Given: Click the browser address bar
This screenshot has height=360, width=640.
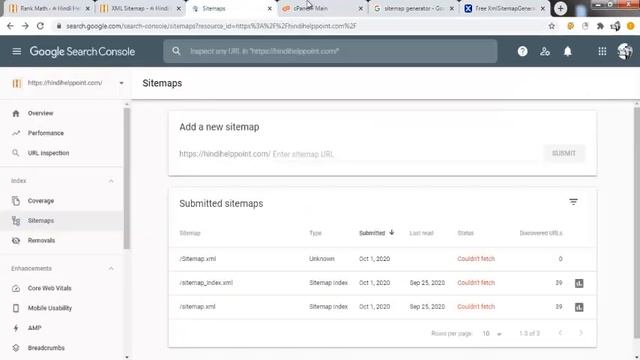Looking at the screenshot, I should click(302, 26).
